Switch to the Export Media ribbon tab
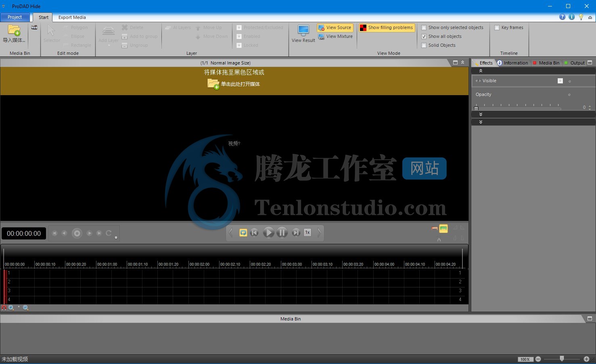Image resolution: width=596 pixels, height=364 pixels. [x=72, y=17]
